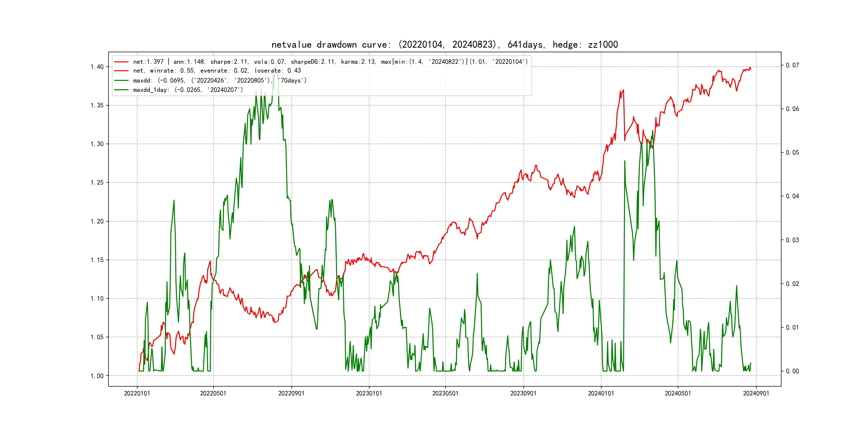Click the 20240901 x-axis date label
The height and width of the screenshot is (434, 868).
[756, 394]
